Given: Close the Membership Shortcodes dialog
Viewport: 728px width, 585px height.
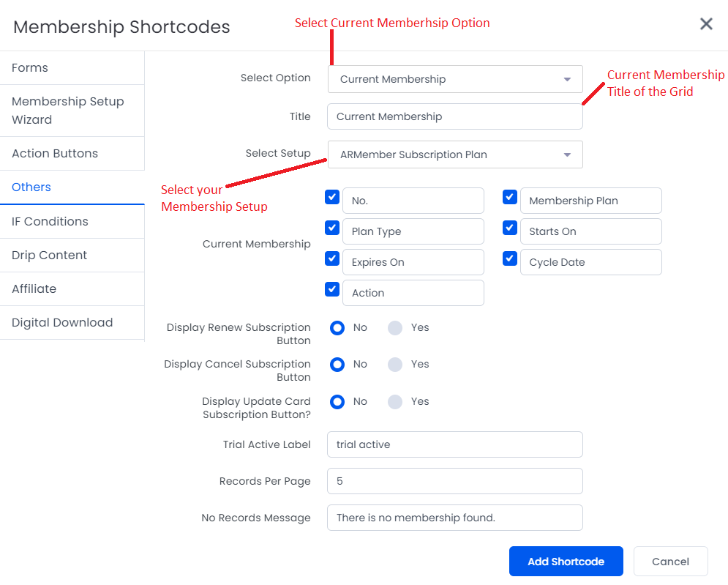Looking at the screenshot, I should tap(706, 23).
